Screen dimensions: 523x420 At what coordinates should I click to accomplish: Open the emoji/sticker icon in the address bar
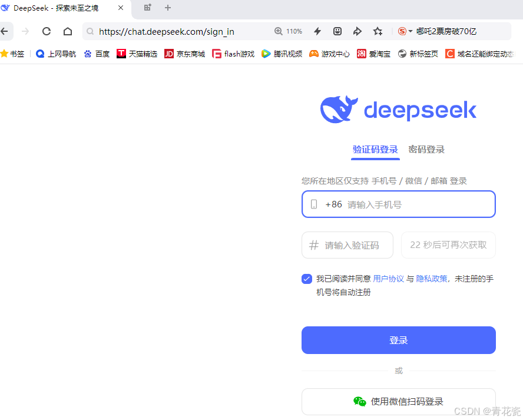pyautogui.click(x=337, y=31)
